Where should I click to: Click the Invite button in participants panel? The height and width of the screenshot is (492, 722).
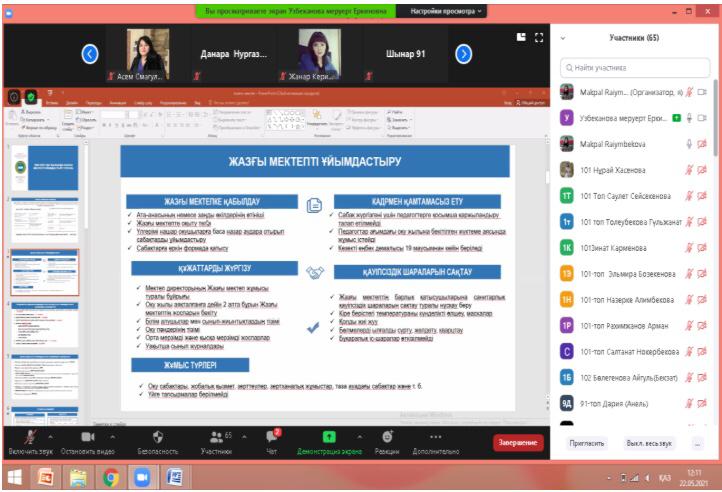tap(586, 442)
